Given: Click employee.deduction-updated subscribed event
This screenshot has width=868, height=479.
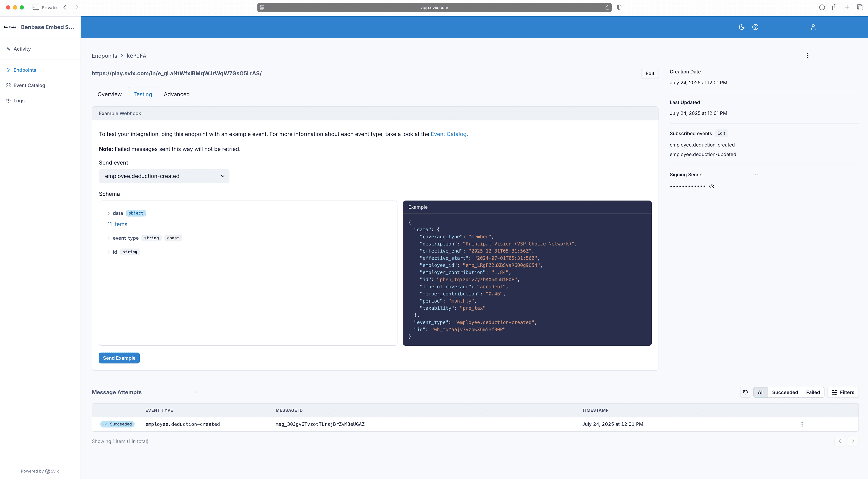Looking at the screenshot, I should pyautogui.click(x=703, y=154).
